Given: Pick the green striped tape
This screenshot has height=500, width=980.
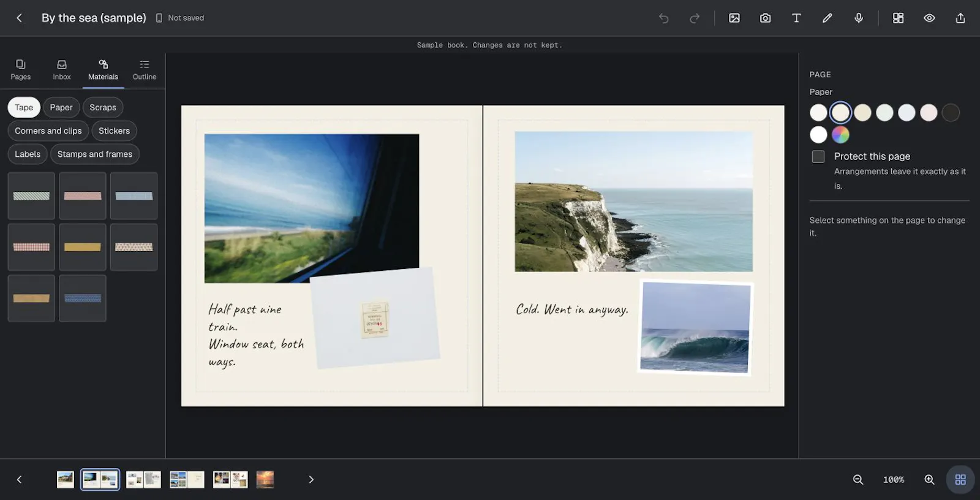Looking at the screenshot, I should 31,196.
